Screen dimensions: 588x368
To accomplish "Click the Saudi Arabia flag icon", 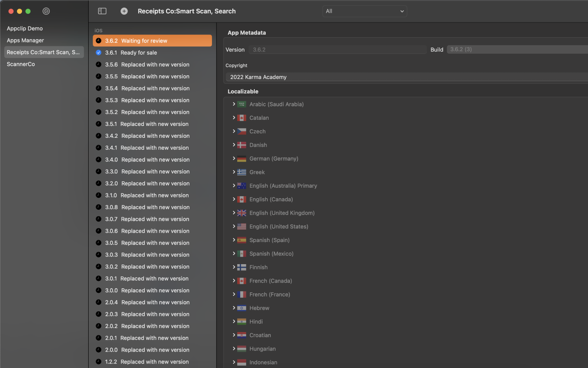I will [x=242, y=104].
